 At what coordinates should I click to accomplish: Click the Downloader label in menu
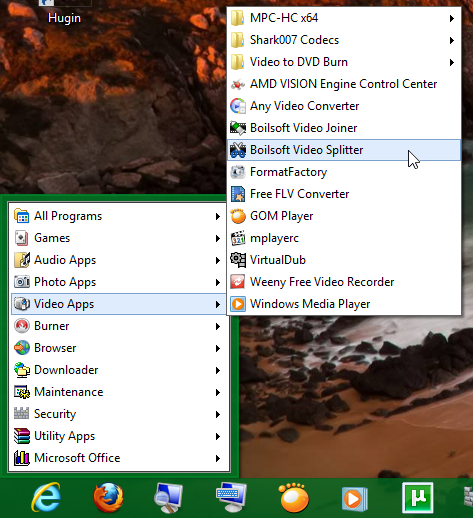(66, 370)
